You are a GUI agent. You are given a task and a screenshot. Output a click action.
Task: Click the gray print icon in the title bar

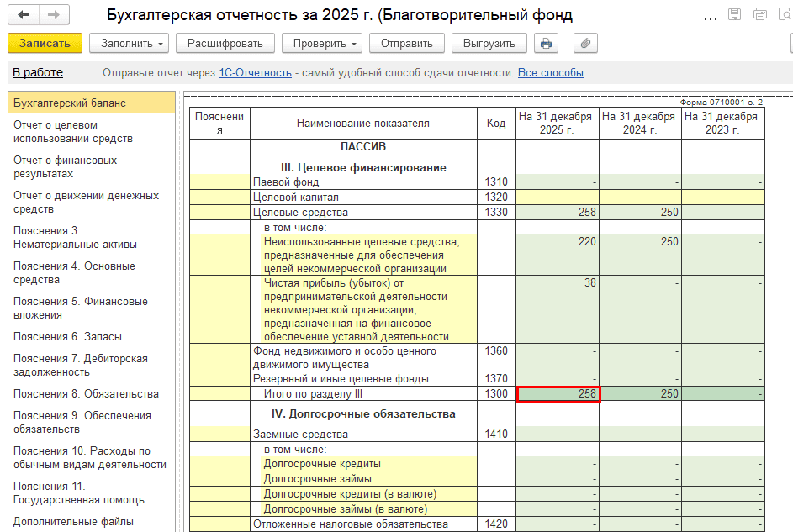tap(760, 15)
